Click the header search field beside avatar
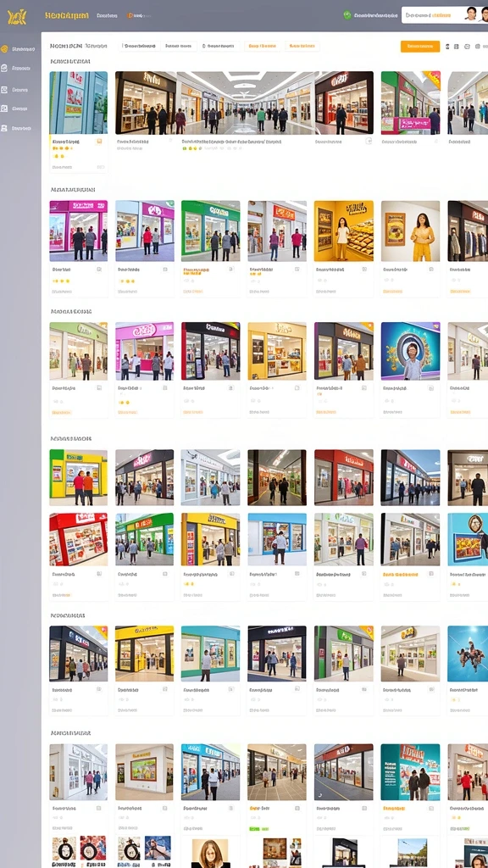This screenshot has height=868, width=488. [432, 15]
